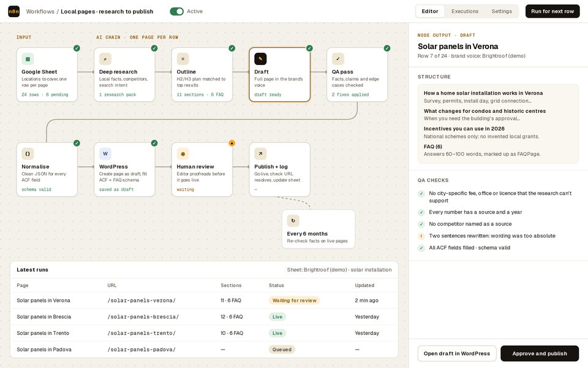
Task: Click Draft node's green success badge
Action: point(309,48)
